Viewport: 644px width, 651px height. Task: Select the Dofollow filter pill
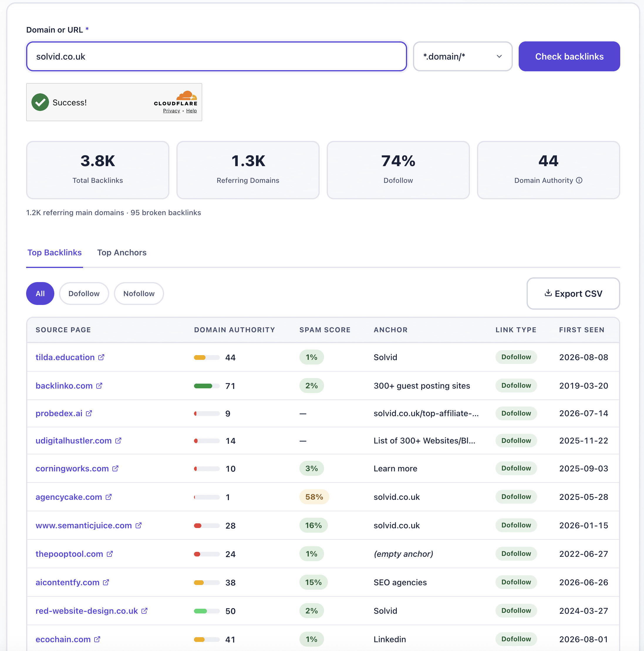[x=84, y=294]
